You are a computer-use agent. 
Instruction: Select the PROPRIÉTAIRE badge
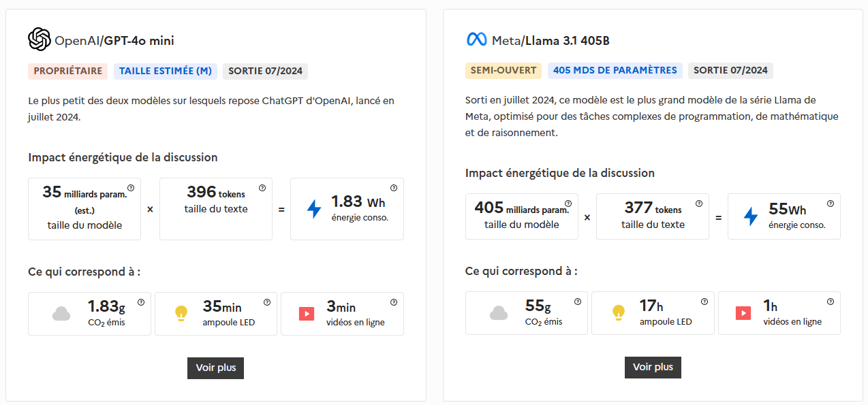coord(67,71)
